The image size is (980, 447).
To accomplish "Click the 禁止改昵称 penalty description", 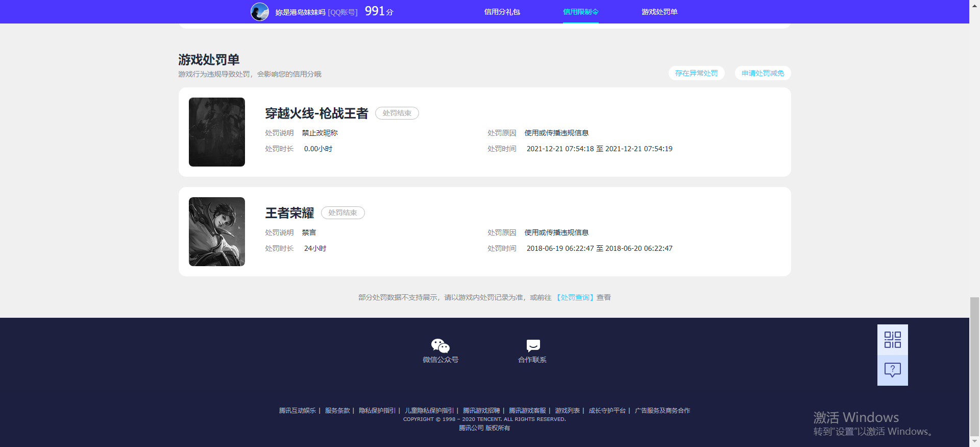I will coord(320,133).
